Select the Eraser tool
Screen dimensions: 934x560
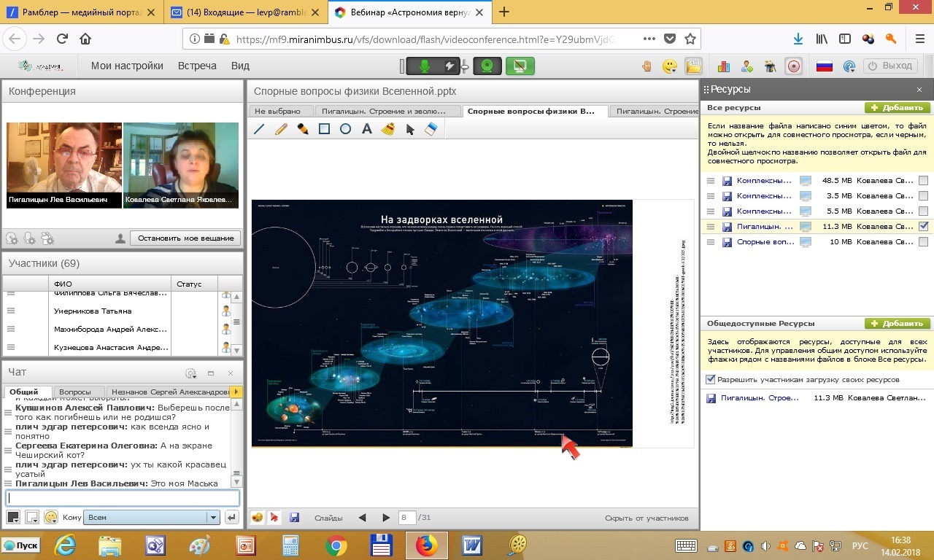point(431,129)
